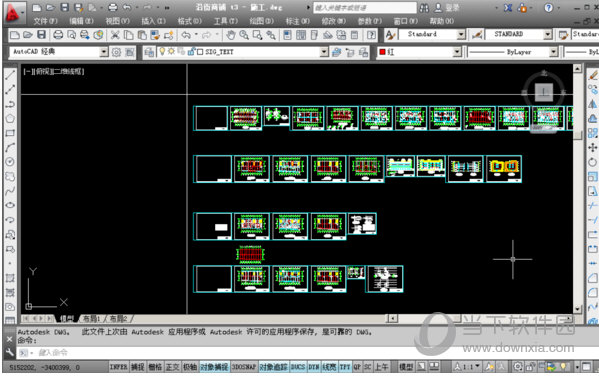Click the Plot printer icon in standard toolbar

(x=58, y=35)
